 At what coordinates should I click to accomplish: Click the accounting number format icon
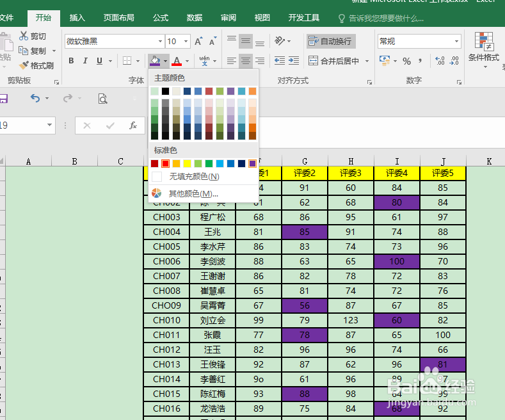[x=385, y=61]
